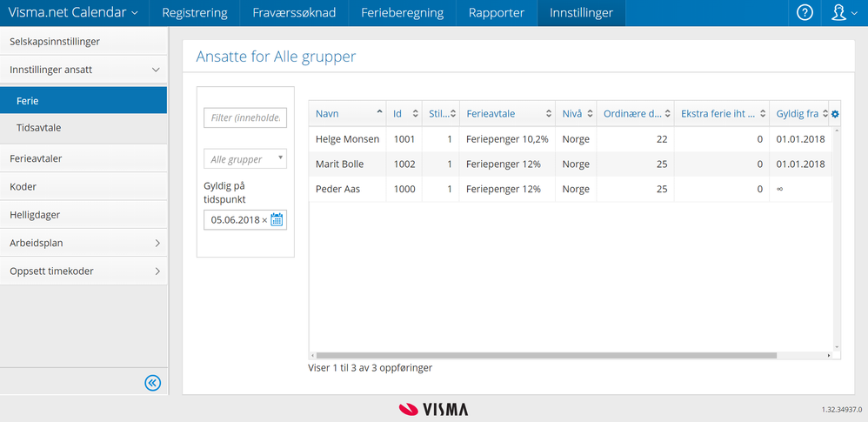Open Koder in the sidebar

tap(83, 186)
